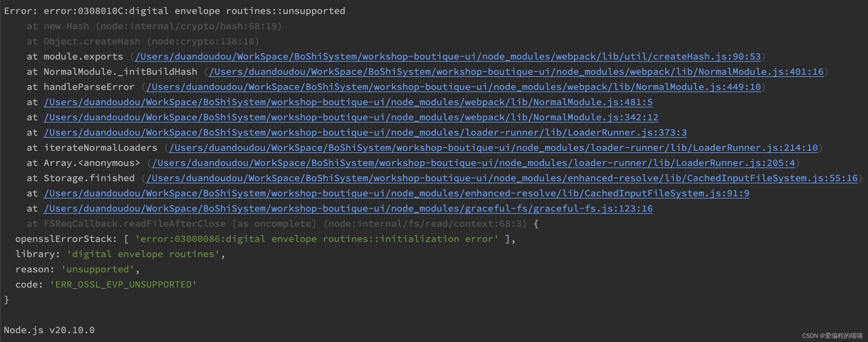Click the error:0308010C header line
868x342 pixels.
(175, 11)
